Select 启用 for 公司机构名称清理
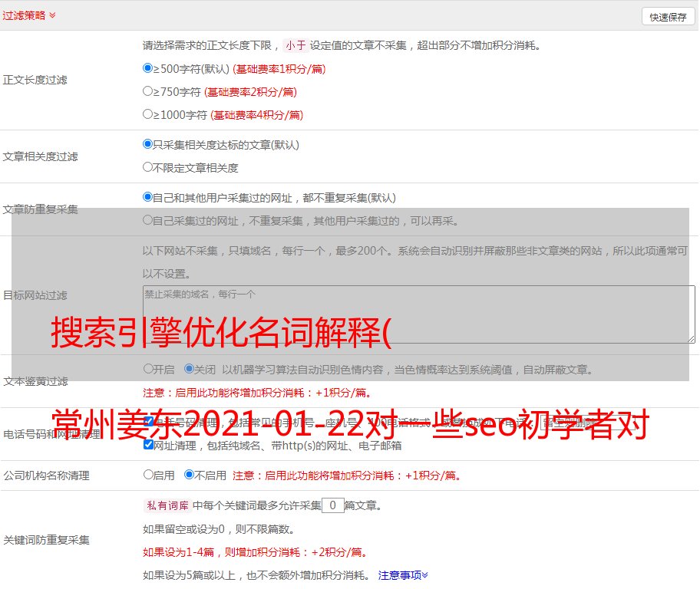The height and width of the screenshot is (589, 700). tap(148, 475)
